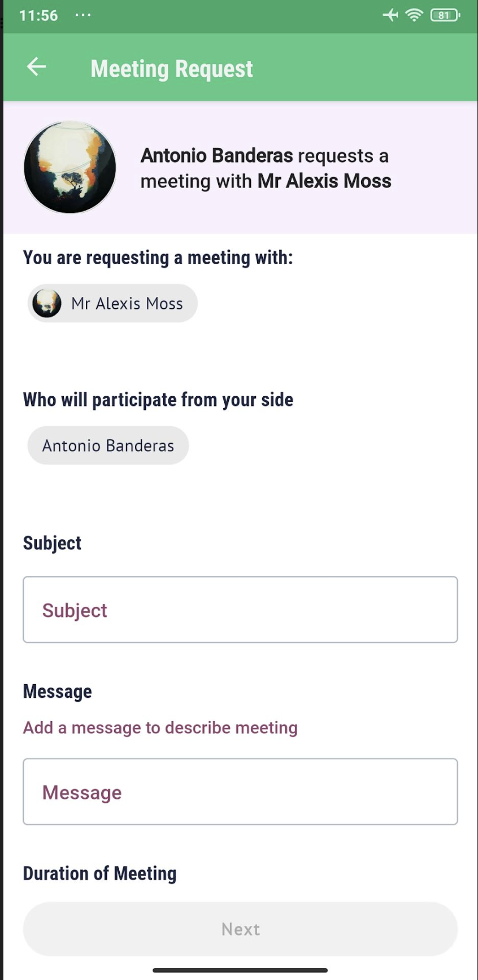
Task: Focus the Message text field
Action: click(x=240, y=791)
